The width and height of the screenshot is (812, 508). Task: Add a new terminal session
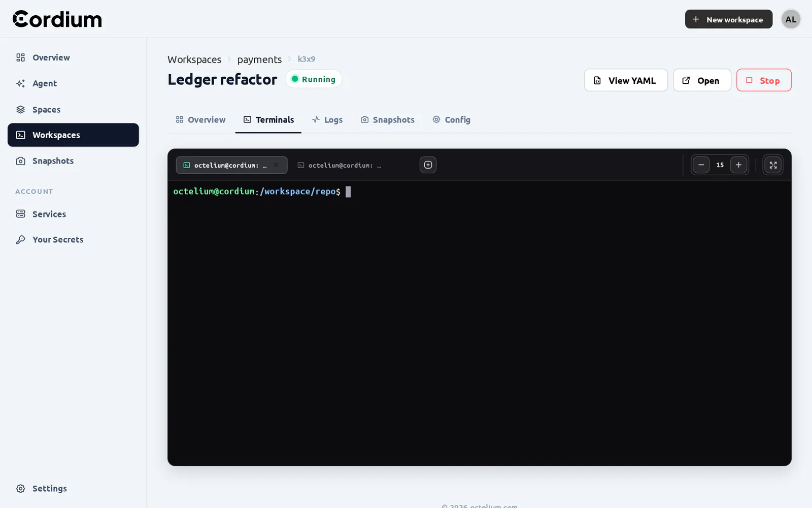click(x=428, y=165)
